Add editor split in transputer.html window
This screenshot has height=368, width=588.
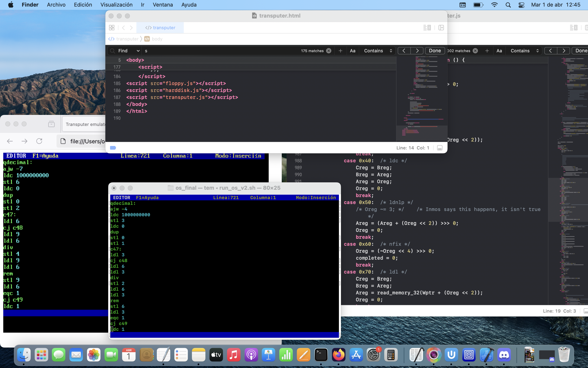[x=441, y=28]
